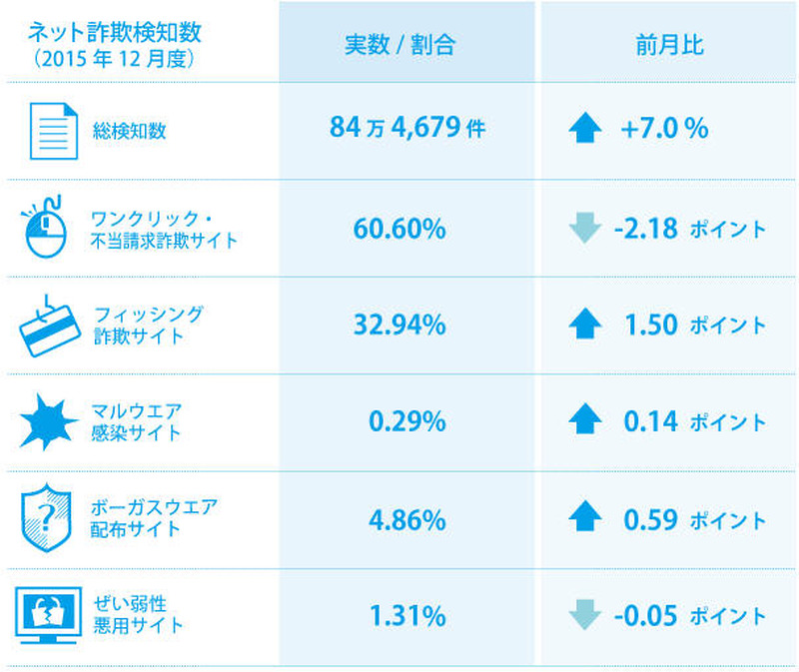The width and height of the screenshot is (799, 672).
Task: Click the mouse icon for ワンクリック詐欺
Action: [x=46, y=228]
